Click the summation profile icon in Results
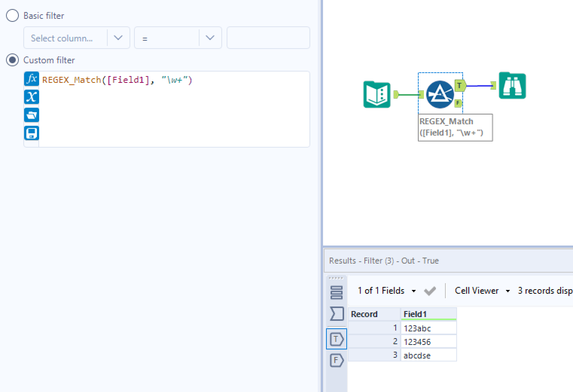 coord(337,313)
